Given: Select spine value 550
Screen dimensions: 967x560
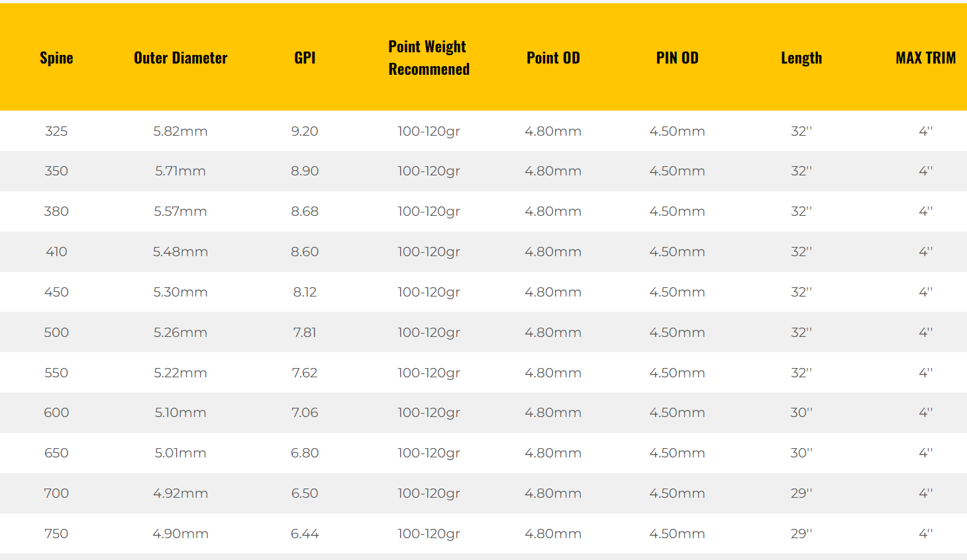Looking at the screenshot, I should [56, 373].
